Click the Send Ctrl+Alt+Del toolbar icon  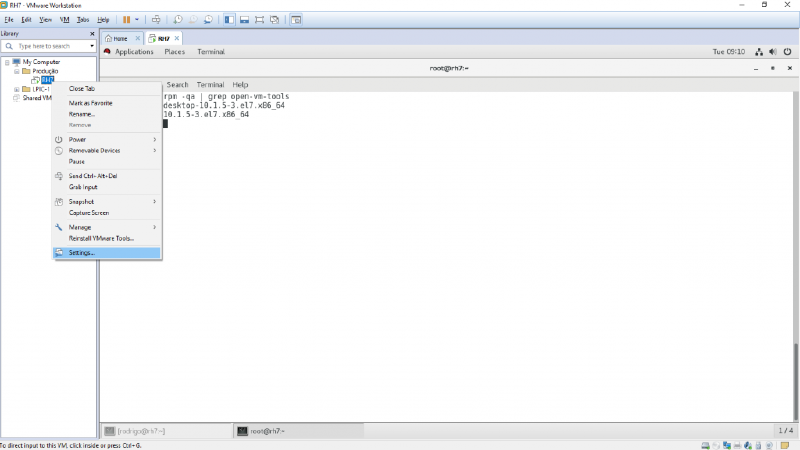pos(156,19)
